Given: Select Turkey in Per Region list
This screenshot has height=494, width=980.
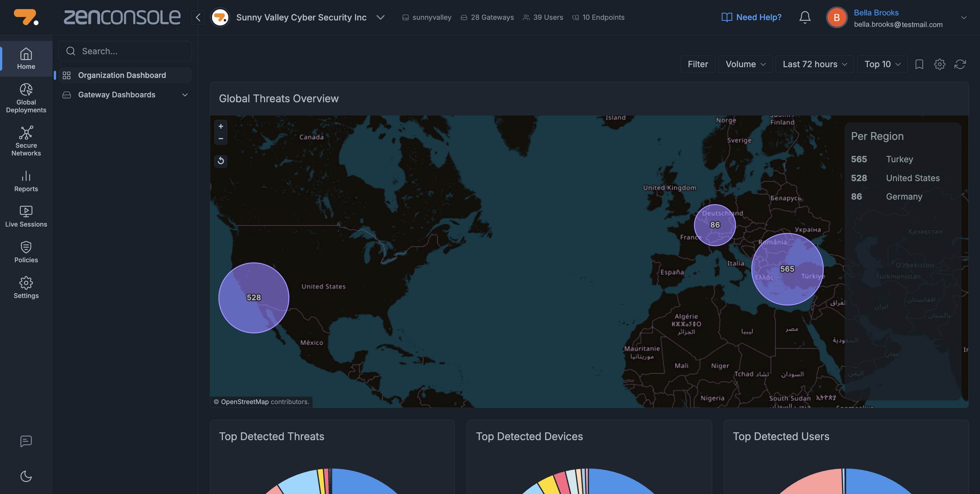Looking at the screenshot, I should (899, 159).
